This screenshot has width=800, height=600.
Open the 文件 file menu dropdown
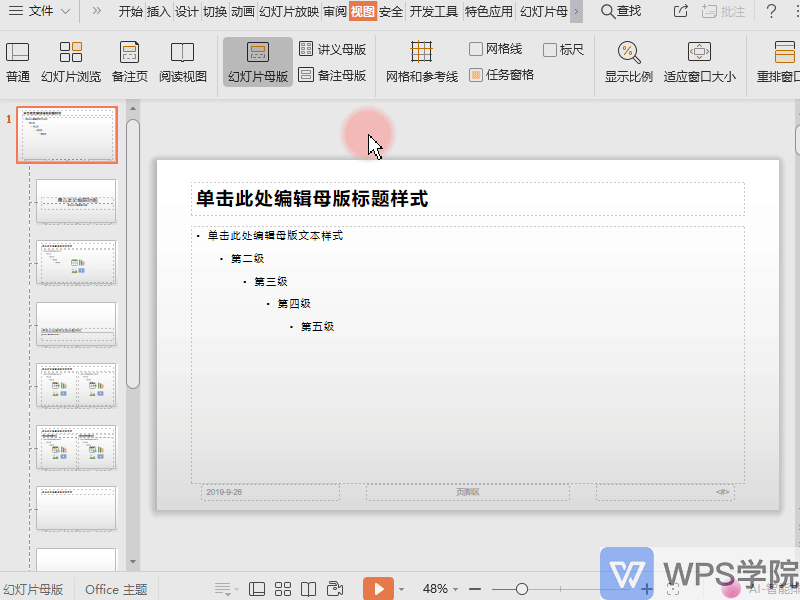pyautogui.click(x=40, y=11)
